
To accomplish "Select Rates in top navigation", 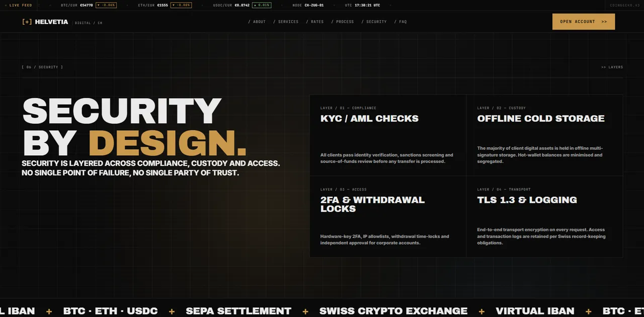I will [x=315, y=22].
